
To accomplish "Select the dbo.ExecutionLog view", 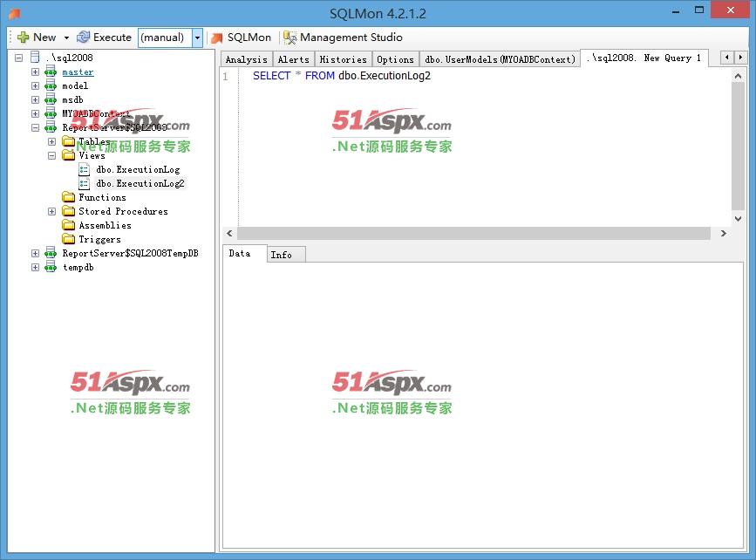I will pos(138,169).
